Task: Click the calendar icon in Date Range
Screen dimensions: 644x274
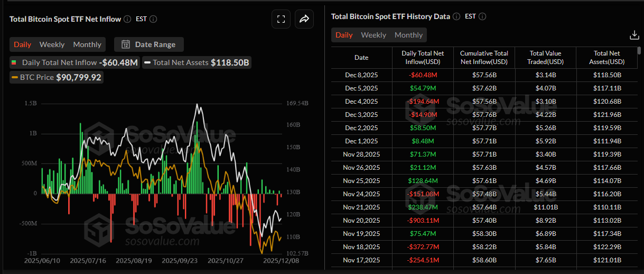Action: [x=126, y=44]
